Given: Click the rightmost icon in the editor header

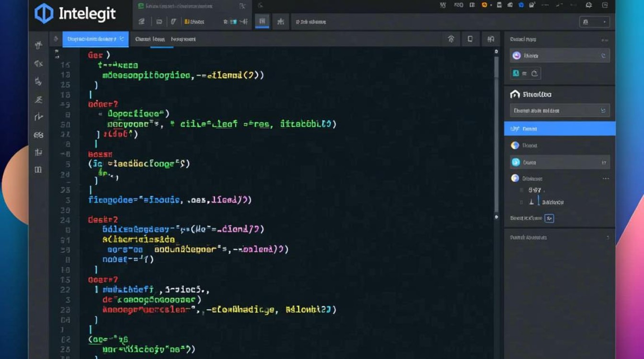Looking at the screenshot, I should point(490,39).
